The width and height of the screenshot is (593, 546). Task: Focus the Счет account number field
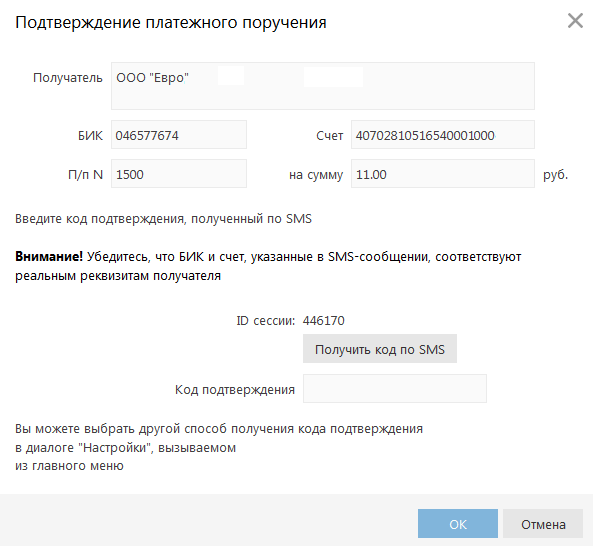(442, 135)
